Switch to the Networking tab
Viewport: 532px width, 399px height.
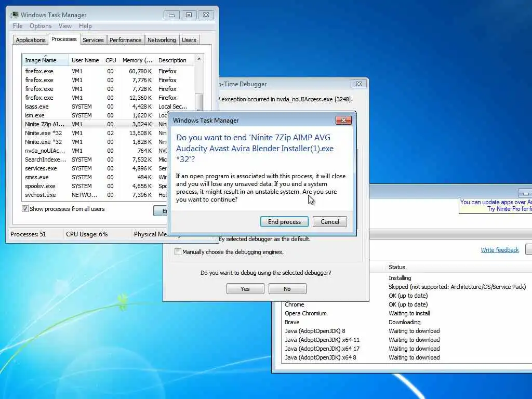[162, 40]
